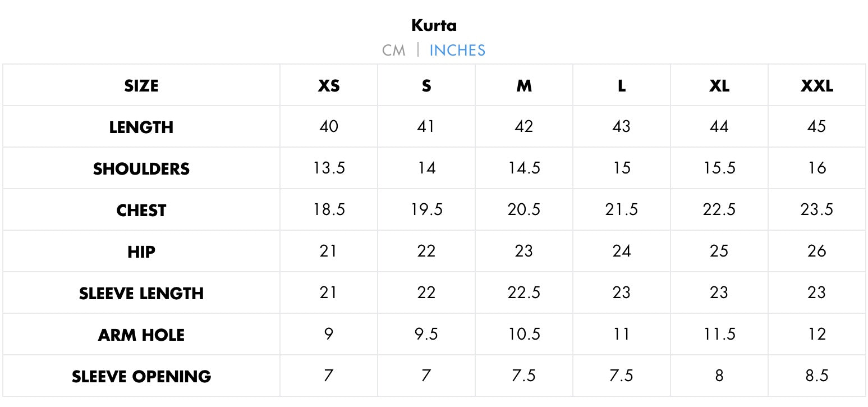Click the ARM HOLE row label
The image size is (868, 407).
tap(141, 335)
